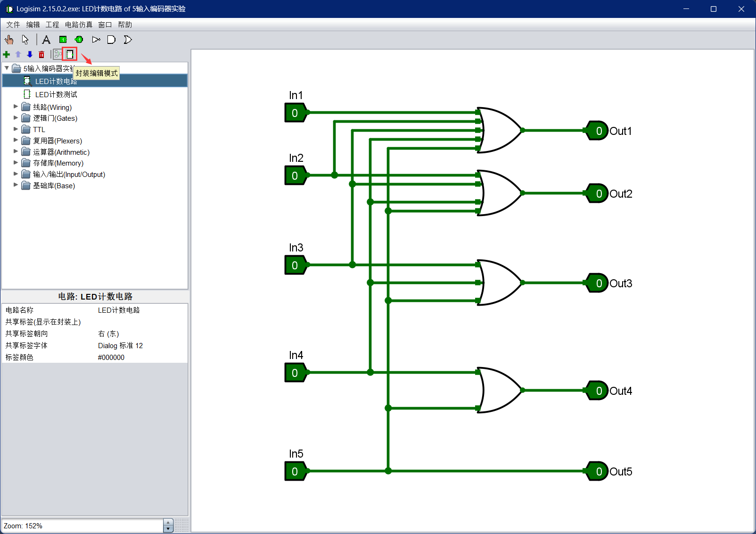Toggle In3 input pin value

point(295,266)
